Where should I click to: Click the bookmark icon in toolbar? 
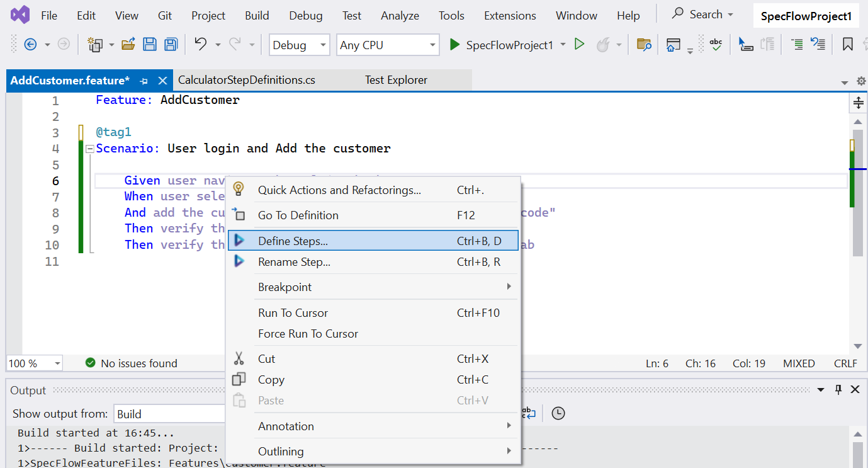[x=848, y=45]
